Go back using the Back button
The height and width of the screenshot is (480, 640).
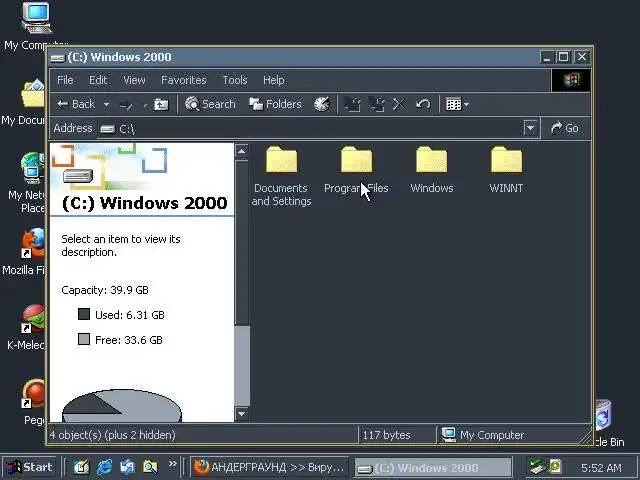[76, 104]
